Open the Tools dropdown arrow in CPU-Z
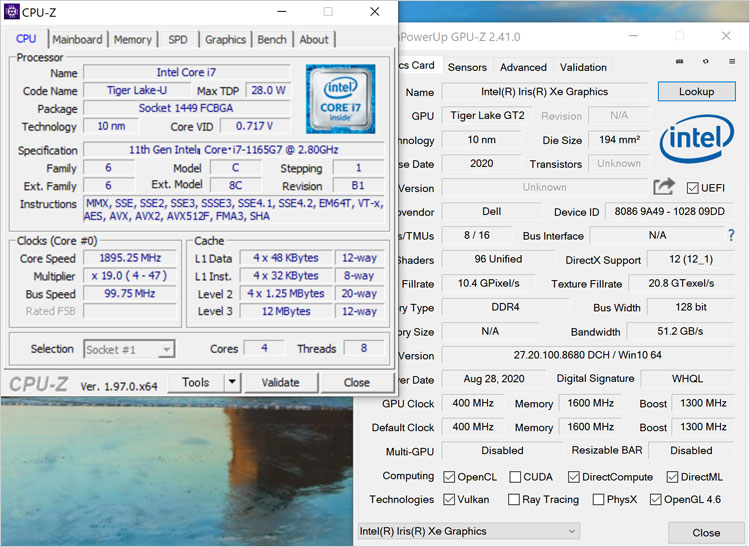The image size is (750, 547). pos(232,382)
